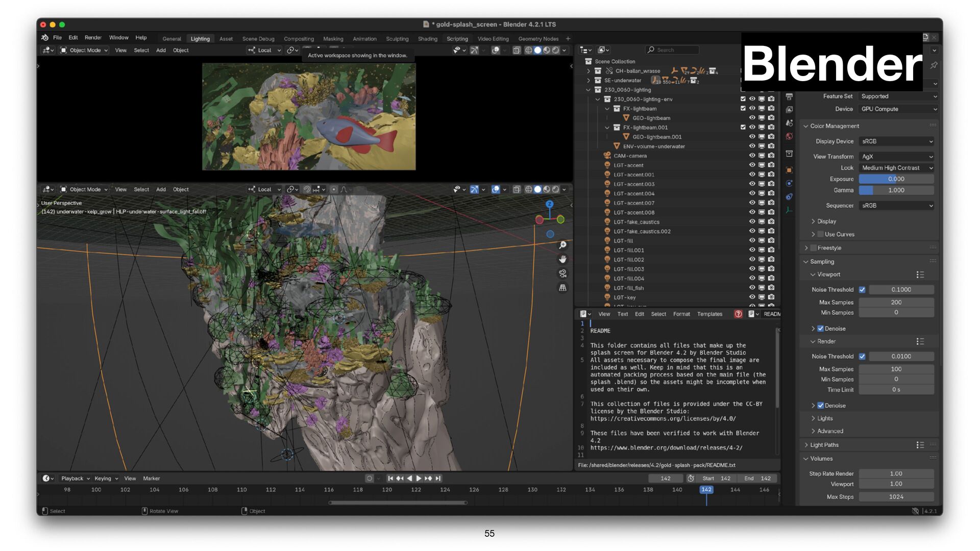The height and width of the screenshot is (551, 980).
Task: Open Light Paths presets list icon
Action: pyautogui.click(x=920, y=445)
